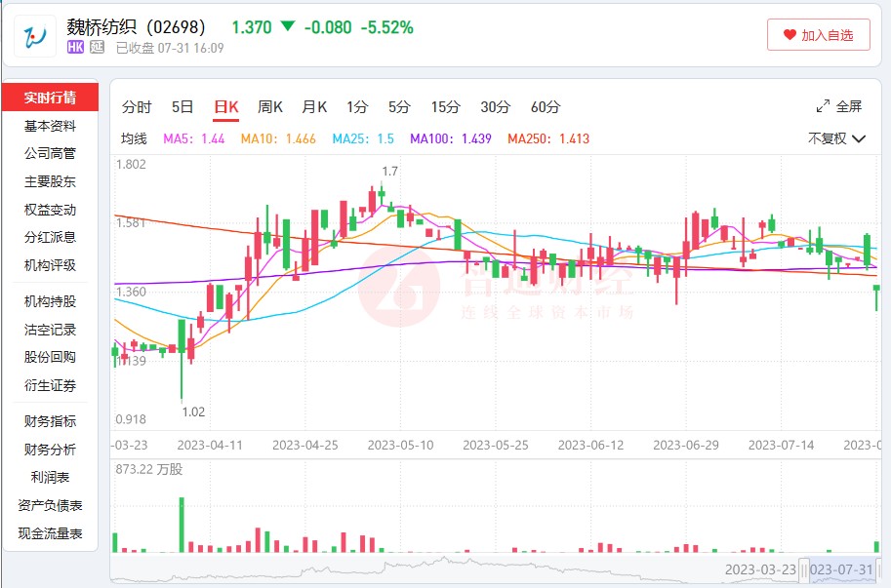Click the tall green volume bar in April
Image resolution: width=891 pixels, height=588 pixels.
(x=181, y=525)
